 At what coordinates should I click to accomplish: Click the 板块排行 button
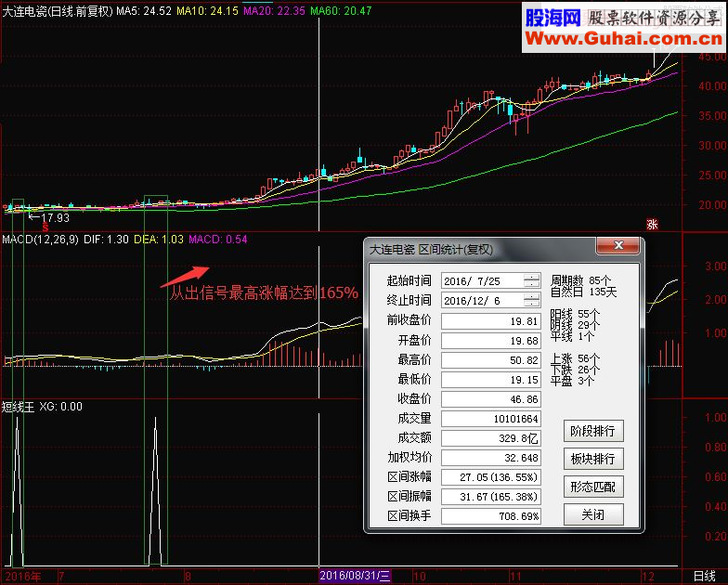click(x=592, y=459)
